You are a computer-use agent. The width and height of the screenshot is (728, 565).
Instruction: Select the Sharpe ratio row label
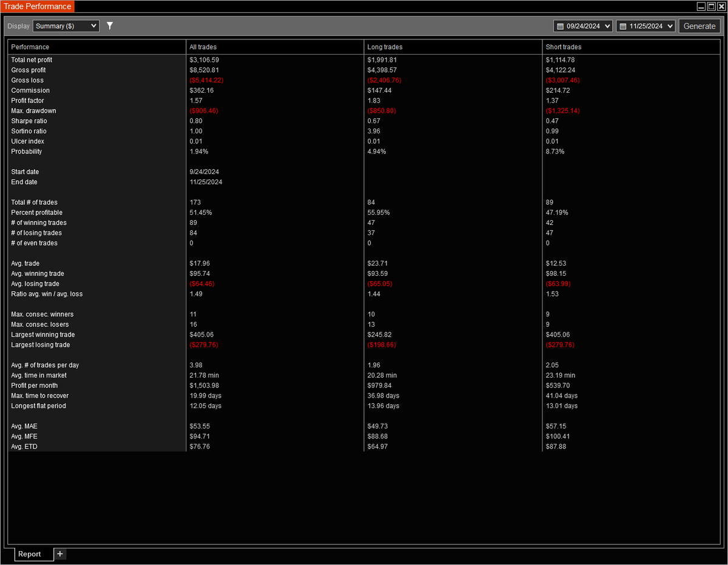point(29,121)
